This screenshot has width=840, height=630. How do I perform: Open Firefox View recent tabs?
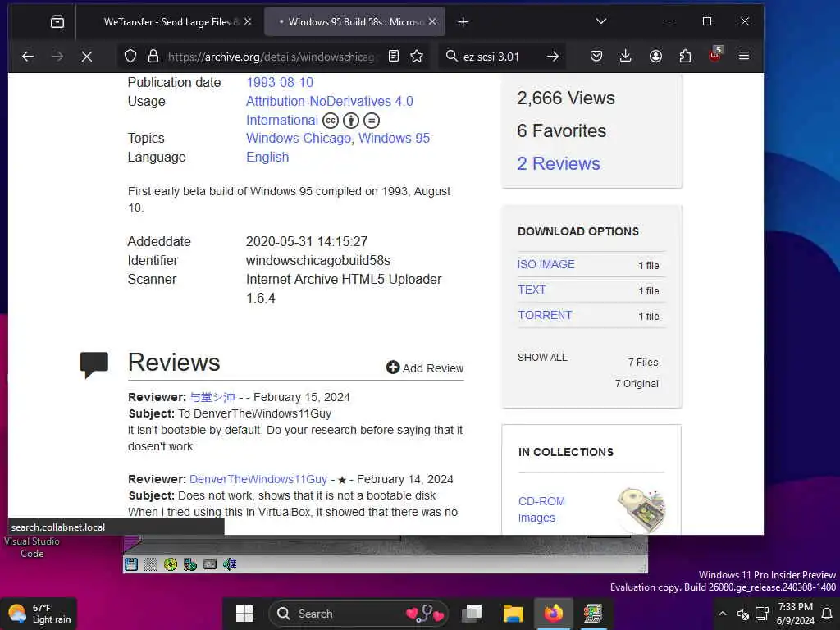(x=57, y=21)
